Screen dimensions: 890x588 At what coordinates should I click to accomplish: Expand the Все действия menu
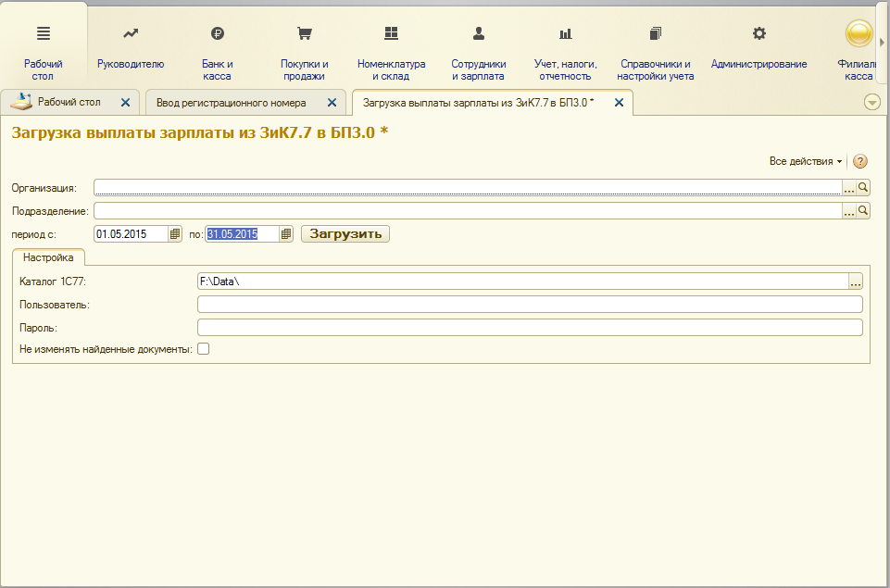click(x=806, y=161)
